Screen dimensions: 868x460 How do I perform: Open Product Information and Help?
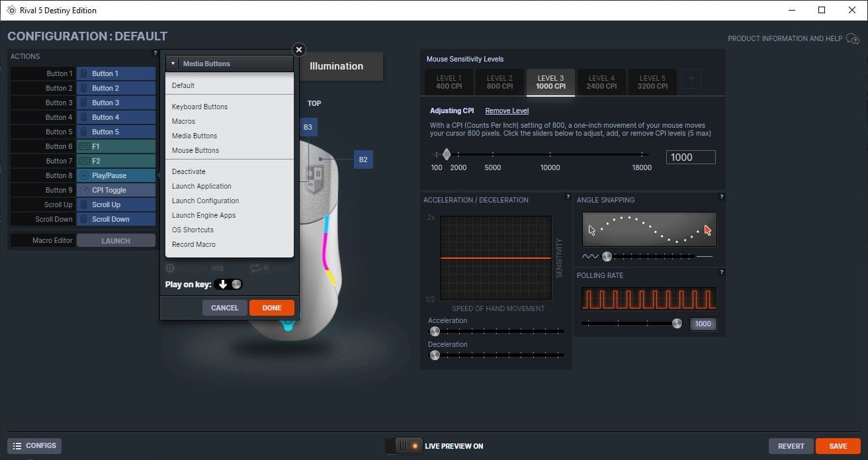pyautogui.click(x=785, y=38)
